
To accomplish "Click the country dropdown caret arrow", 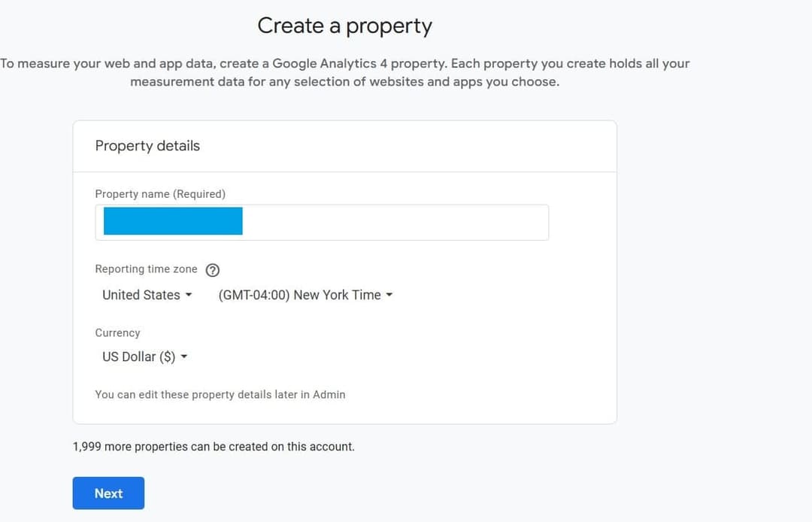I will point(188,295).
